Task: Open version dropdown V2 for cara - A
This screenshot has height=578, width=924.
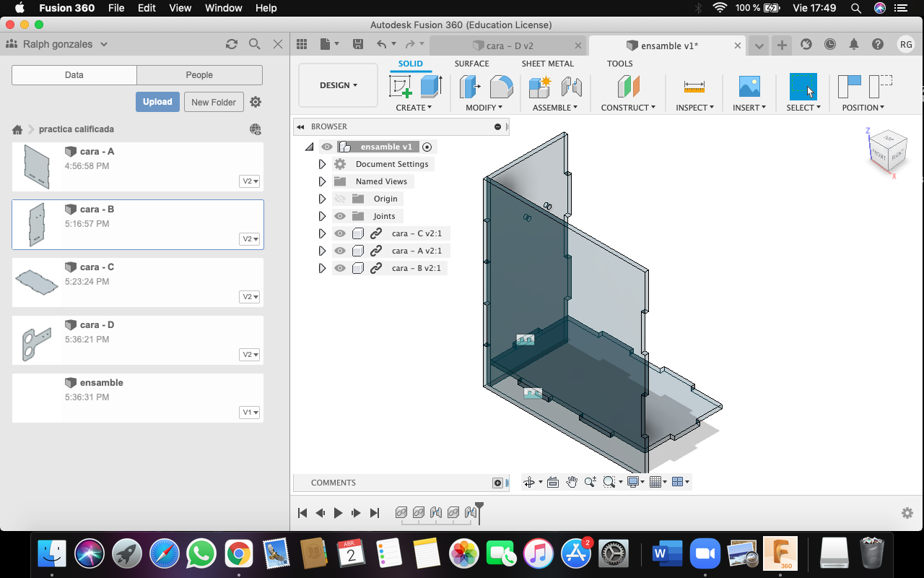Action: point(250,181)
